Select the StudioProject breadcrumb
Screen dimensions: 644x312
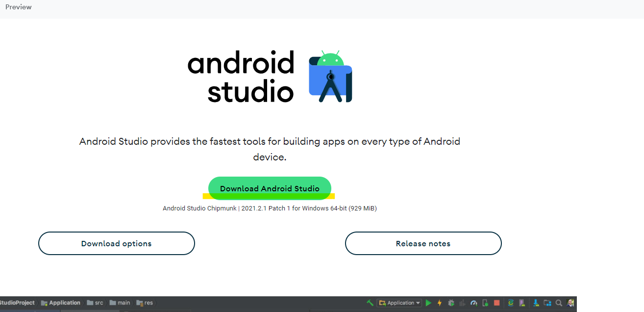click(17, 303)
